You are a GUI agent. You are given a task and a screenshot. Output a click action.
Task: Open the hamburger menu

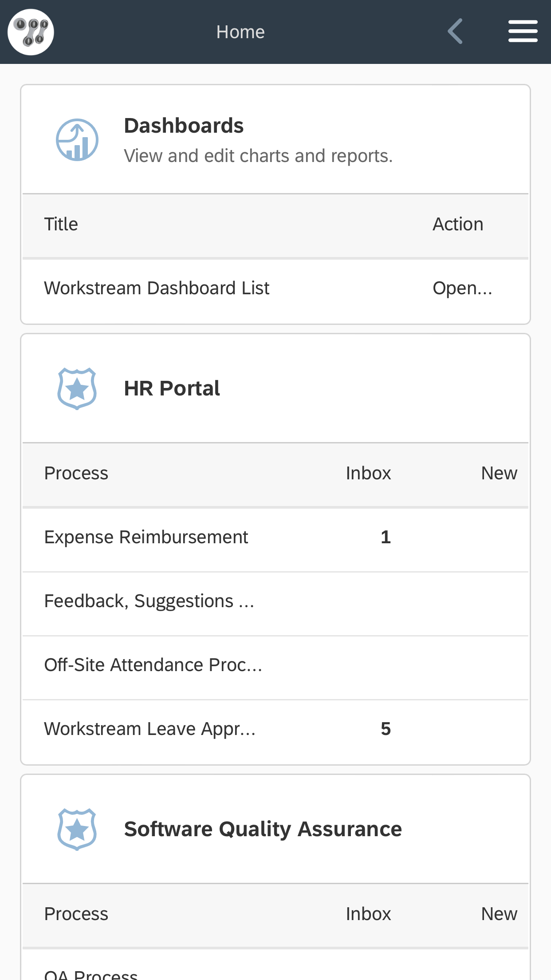(x=523, y=32)
